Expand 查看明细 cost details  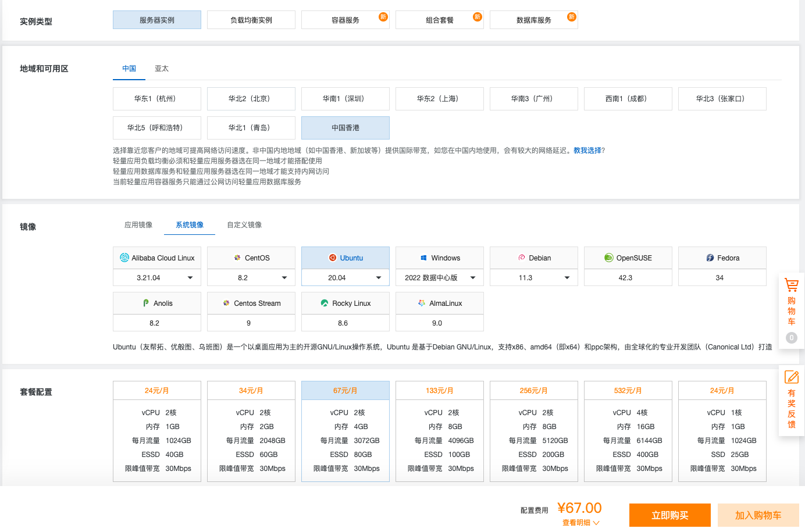click(580, 523)
